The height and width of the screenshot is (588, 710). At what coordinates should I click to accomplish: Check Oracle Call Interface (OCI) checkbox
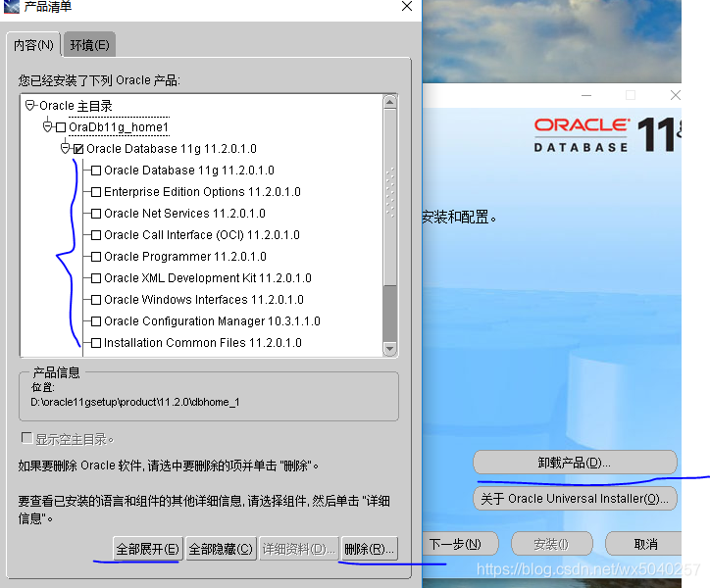click(96, 235)
